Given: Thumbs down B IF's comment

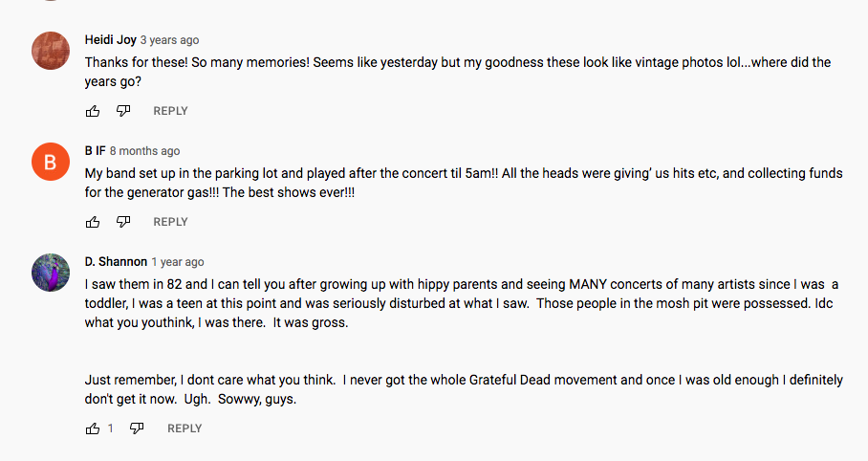Looking at the screenshot, I should point(123,222).
